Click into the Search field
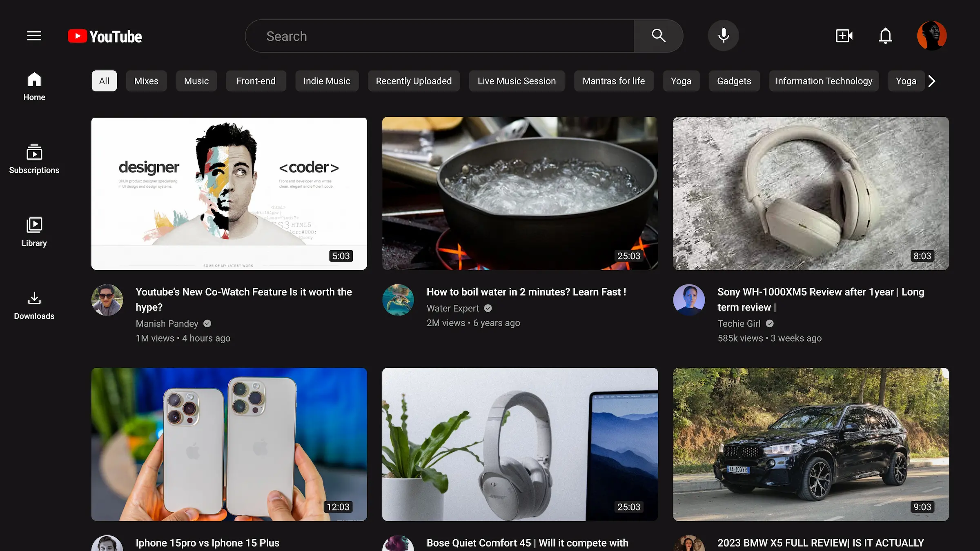 440,36
